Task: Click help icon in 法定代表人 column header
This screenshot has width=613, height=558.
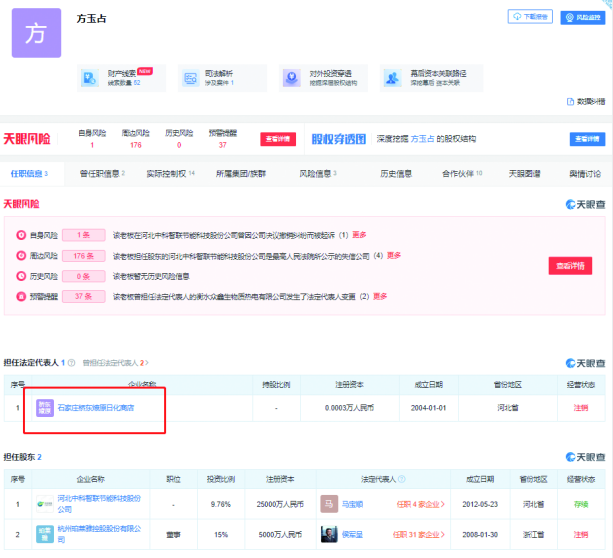Action: pyautogui.click(x=401, y=479)
